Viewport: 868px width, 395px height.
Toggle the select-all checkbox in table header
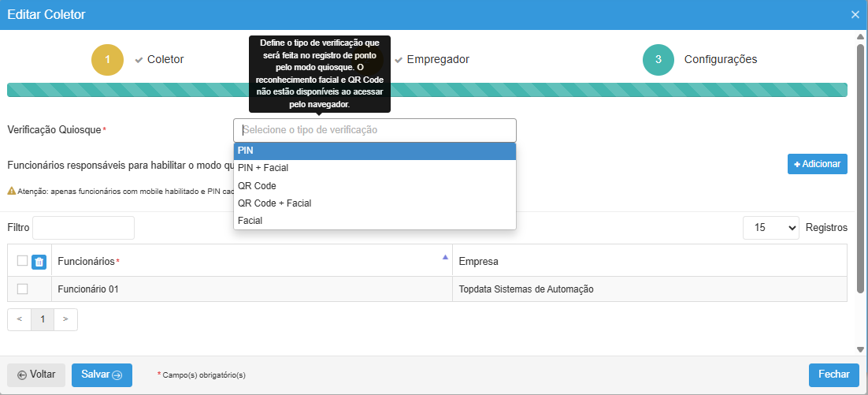pyautogui.click(x=22, y=261)
